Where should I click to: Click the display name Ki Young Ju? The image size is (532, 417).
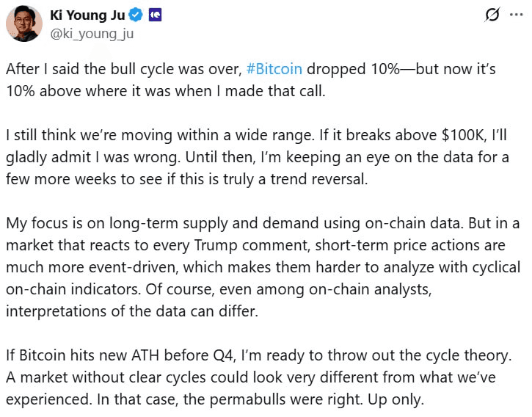tap(89, 15)
